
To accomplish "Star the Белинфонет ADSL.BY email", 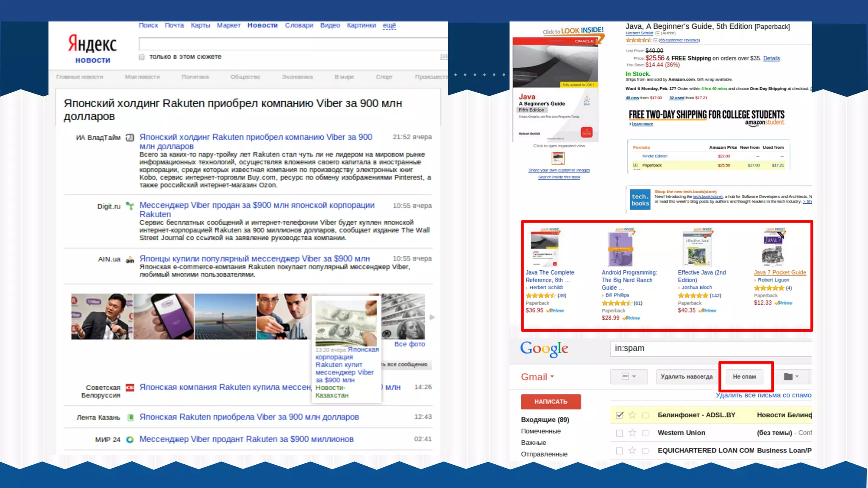I will 632,415.
